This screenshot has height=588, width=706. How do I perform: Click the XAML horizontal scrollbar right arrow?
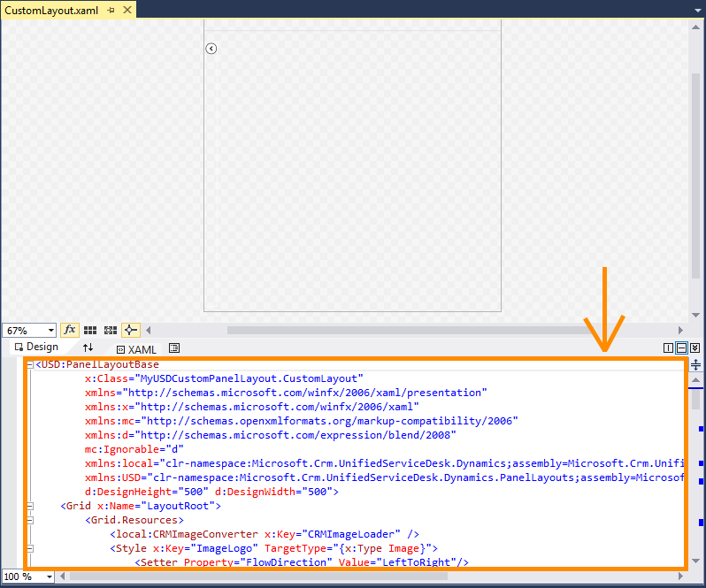(x=681, y=577)
